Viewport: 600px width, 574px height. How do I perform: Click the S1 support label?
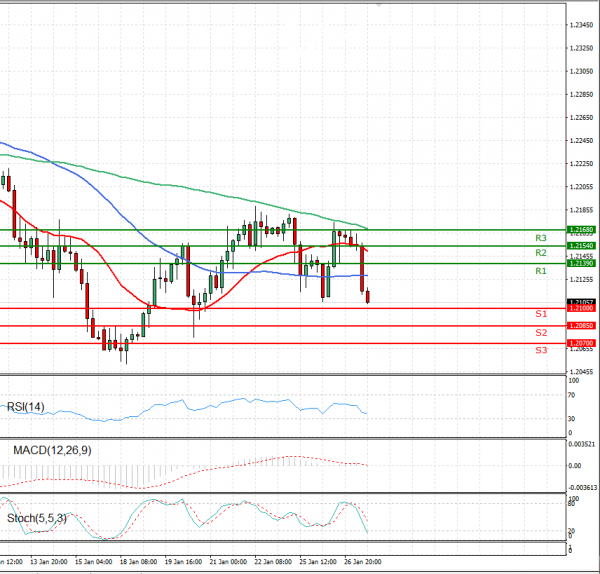coord(541,314)
